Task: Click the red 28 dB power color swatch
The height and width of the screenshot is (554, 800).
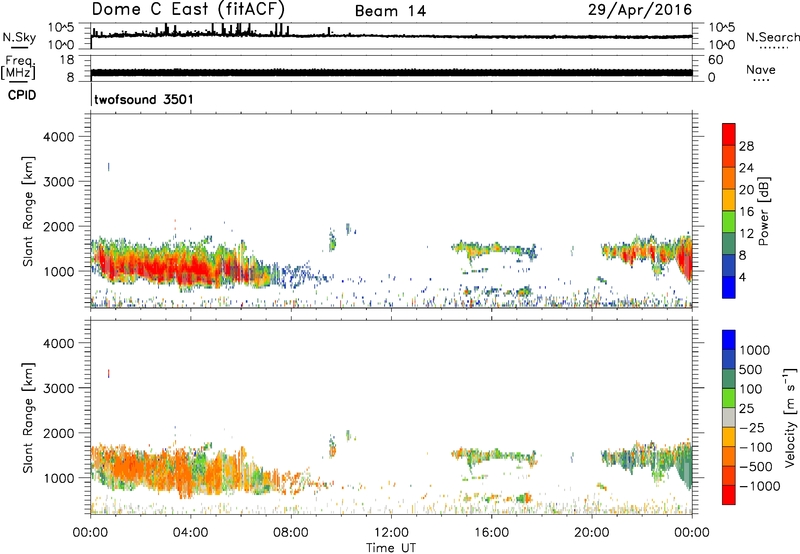Action: (x=729, y=135)
